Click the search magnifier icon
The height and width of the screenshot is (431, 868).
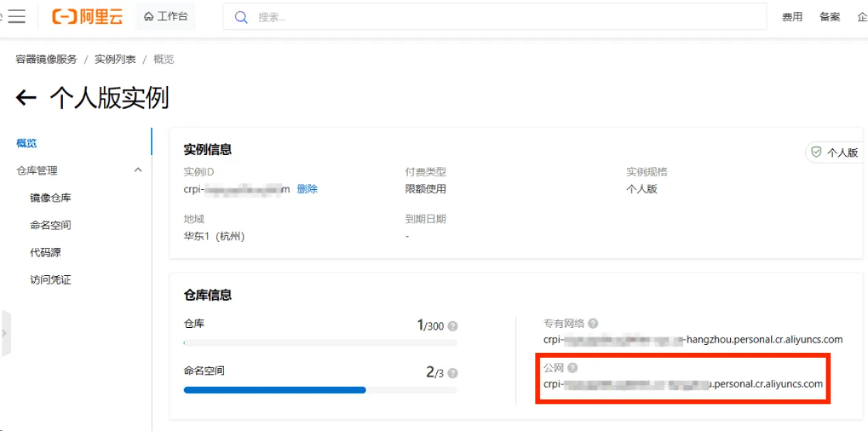pyautogui.click(x=240, y=17)
